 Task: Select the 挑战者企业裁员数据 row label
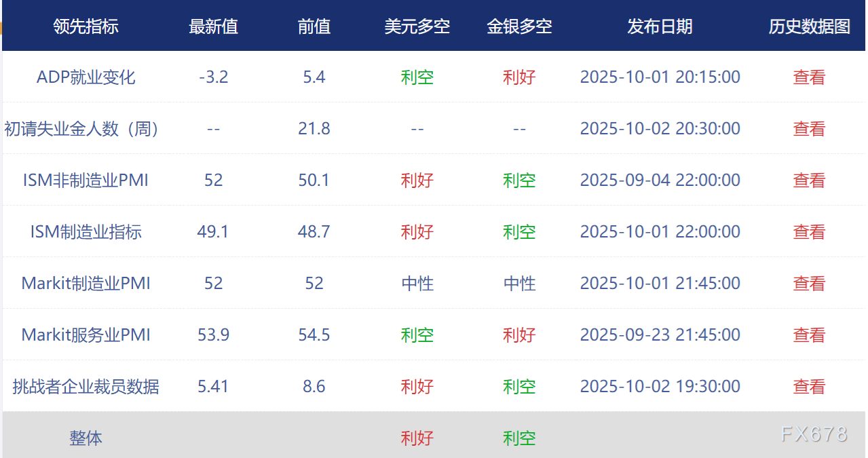tap(86, 387)
